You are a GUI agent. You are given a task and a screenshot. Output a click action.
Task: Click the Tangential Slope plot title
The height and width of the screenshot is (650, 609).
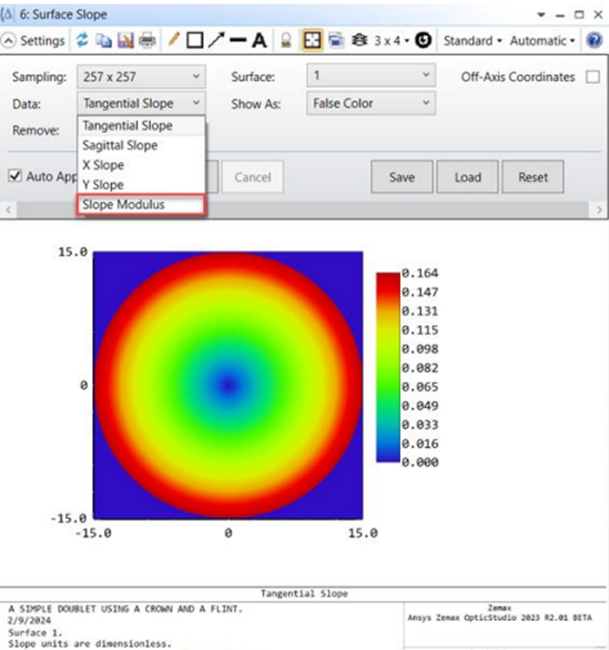pos(304,594)
